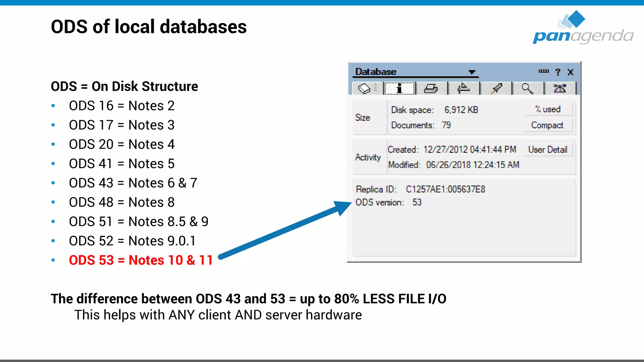Open the Full Text magnifier tab
The width and height of the screenshot is (644, 362).
527,88
